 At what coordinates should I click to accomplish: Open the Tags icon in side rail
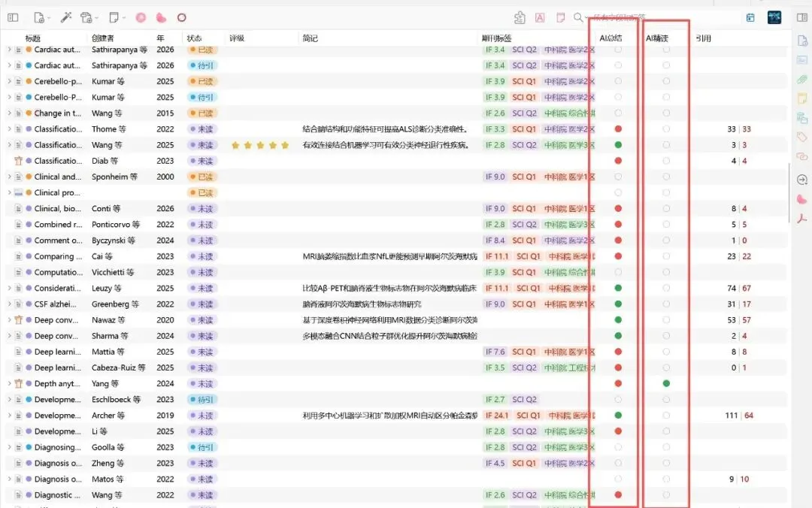[802, 137]
